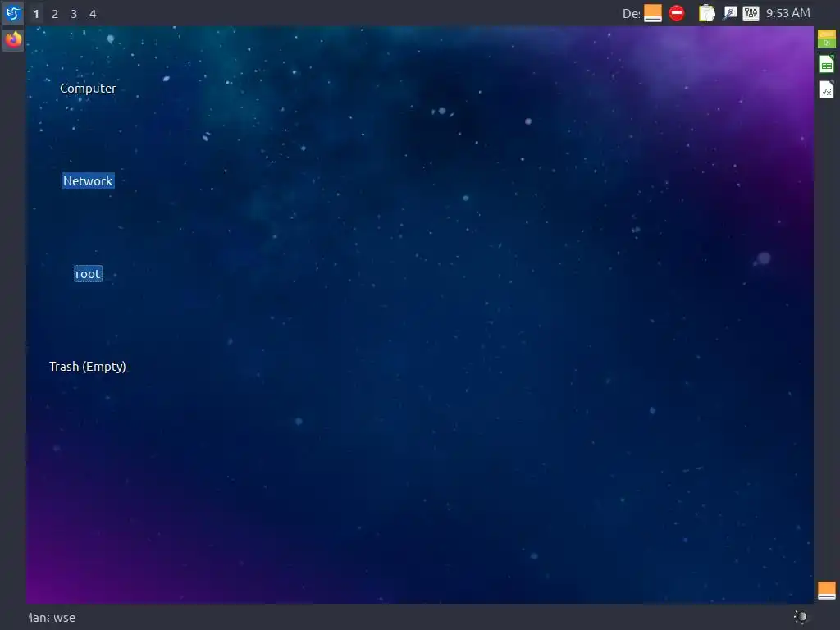Click the brightness icon in the bottom panel

tap(801, 617)
